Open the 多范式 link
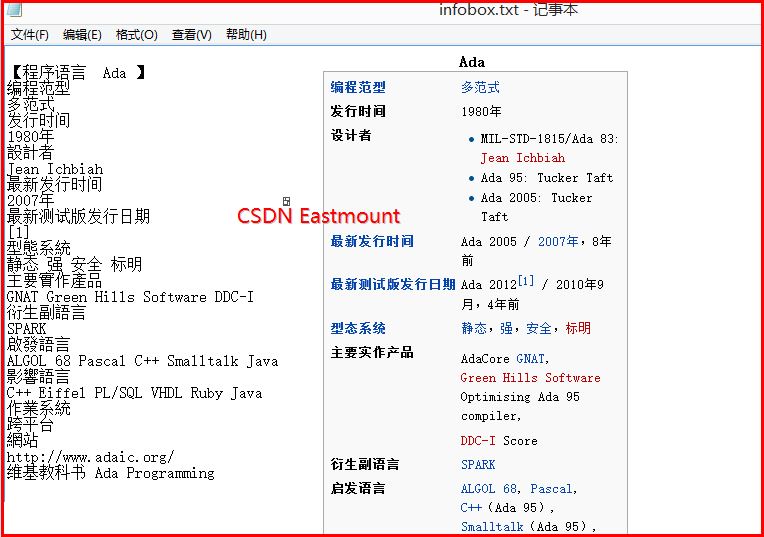The width and height of the screenshot is (764, 537). click(x=480, y=88)
